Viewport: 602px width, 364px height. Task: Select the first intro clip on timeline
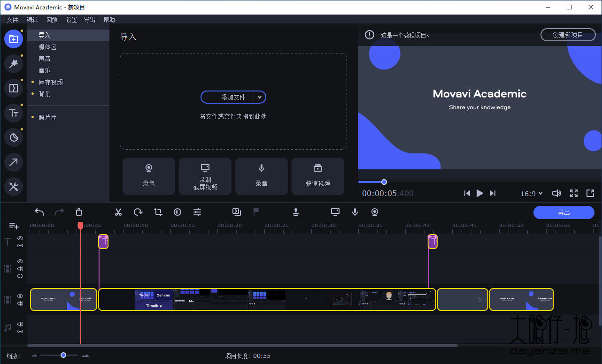pyautogui.click(x=63, y=299)
